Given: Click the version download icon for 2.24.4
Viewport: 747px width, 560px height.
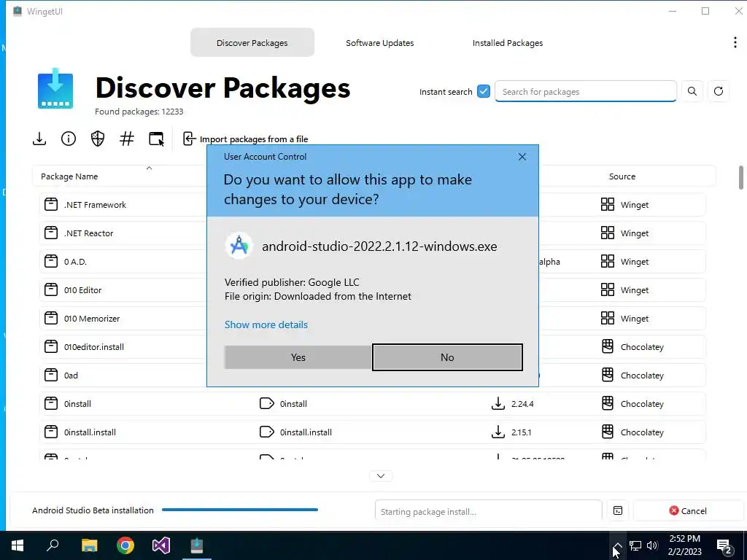Looking at the screenshot, I should pyautogui.click(x=498, y=404).
